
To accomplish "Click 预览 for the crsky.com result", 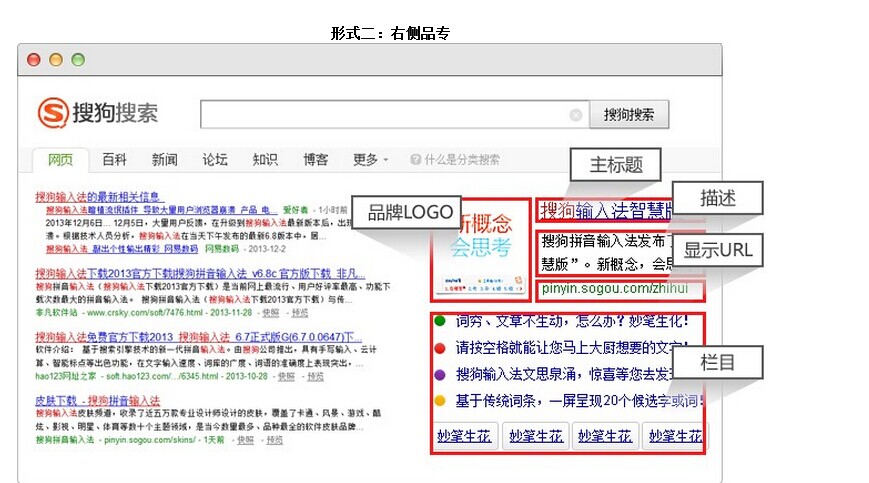I will pos(300,312).
